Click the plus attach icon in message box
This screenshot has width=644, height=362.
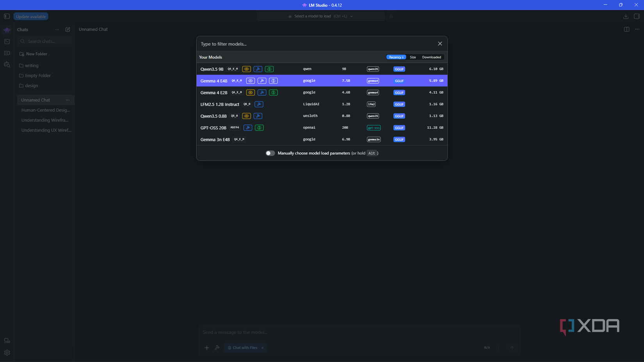(207, 348)
